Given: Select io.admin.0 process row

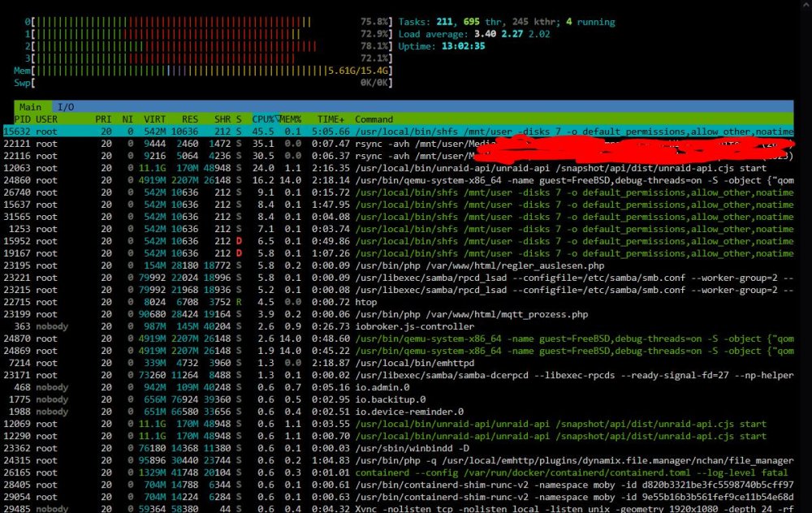Looking at the screenshot, I should 398,386.
